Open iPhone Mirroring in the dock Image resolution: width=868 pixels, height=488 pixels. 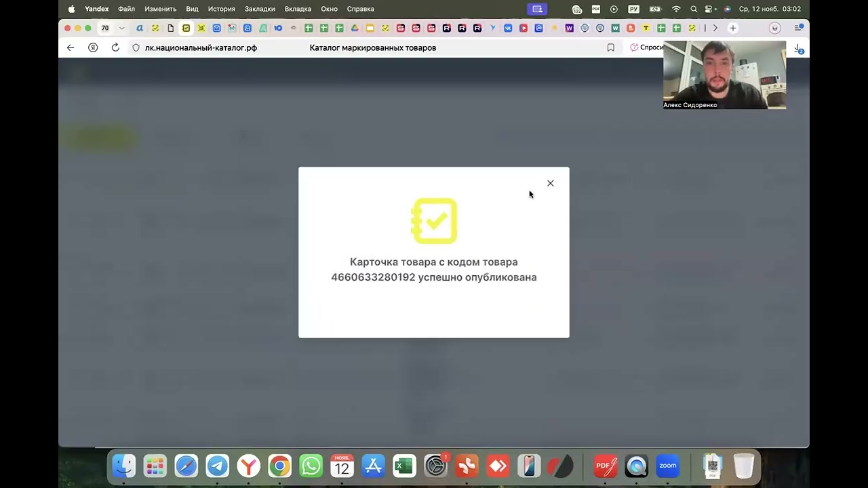pos(529,466)
